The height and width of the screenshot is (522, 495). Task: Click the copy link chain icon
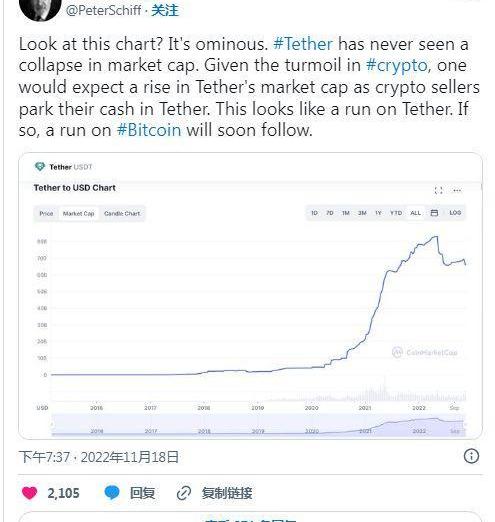[184, 493]
